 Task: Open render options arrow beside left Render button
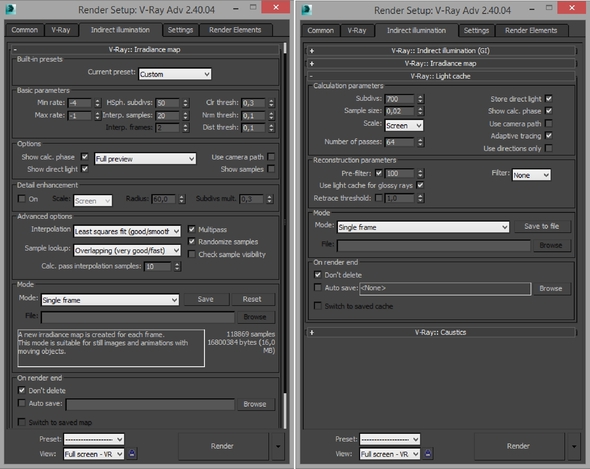pos(278,446)
